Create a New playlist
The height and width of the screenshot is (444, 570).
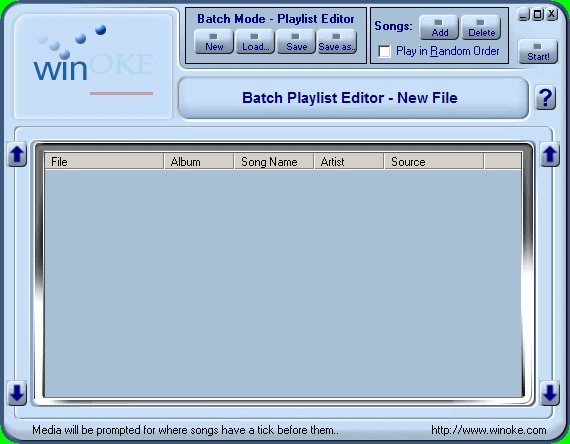214,42
